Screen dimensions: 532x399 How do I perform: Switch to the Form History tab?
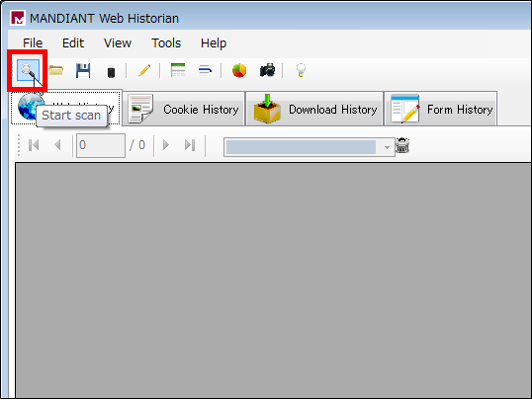tap(440, 109)
